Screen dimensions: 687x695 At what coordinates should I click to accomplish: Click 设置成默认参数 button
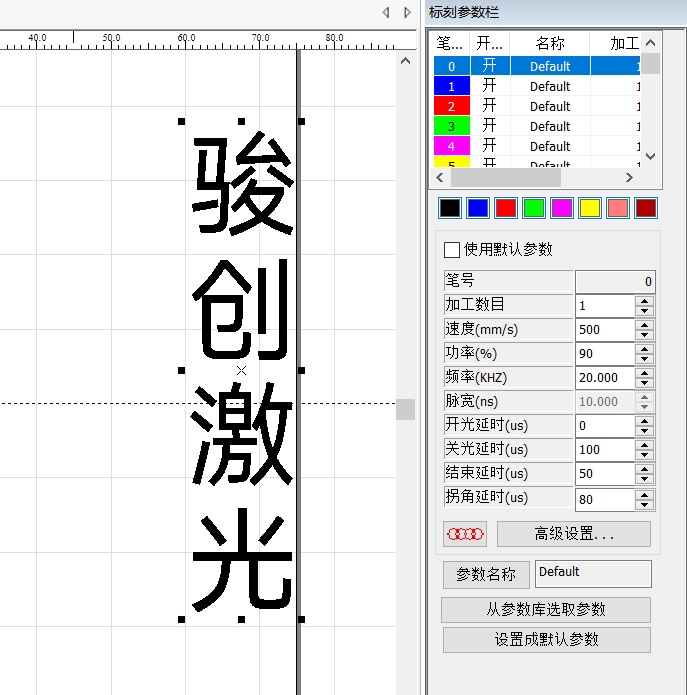[x=546, y=640]
